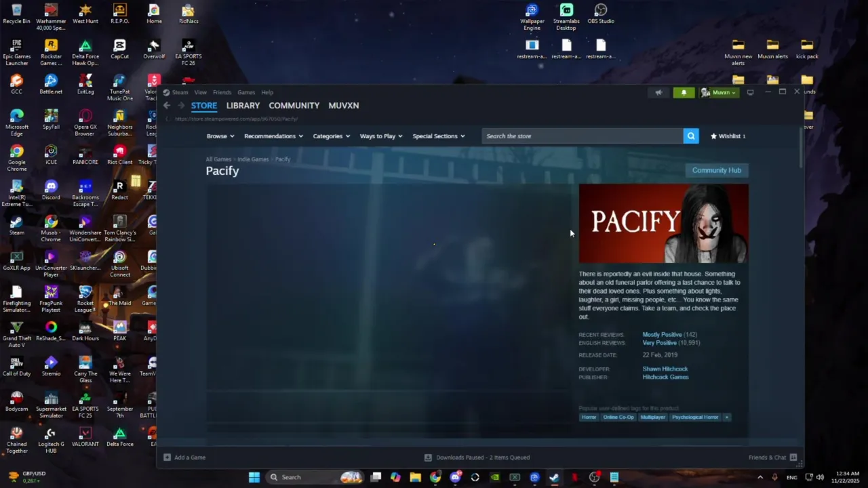Open the green notifications bell
The width and height of the screenshot is (868, 488).
(x=684, y=92)
